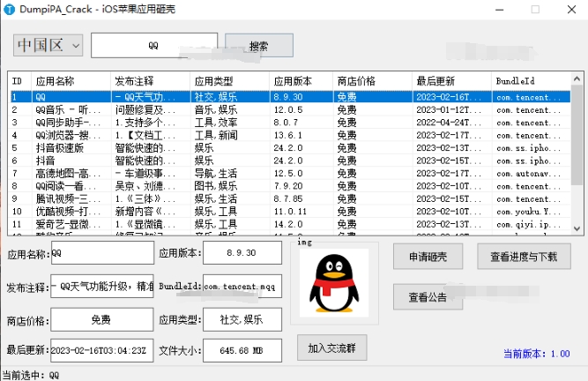Sort by the ID column header
The width and height of the screenshot is (588, 381).
coord(19,81)
